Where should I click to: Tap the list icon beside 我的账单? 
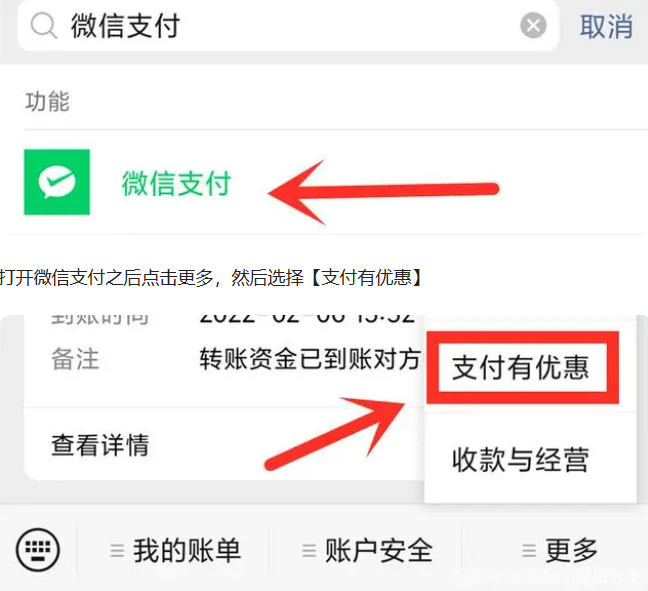117,550
